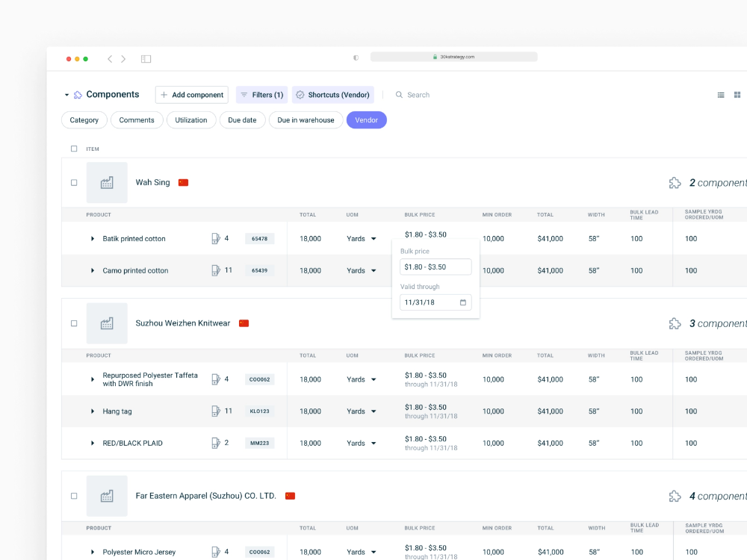Select the Utilization shortcut tab

(x=191, y=120)
